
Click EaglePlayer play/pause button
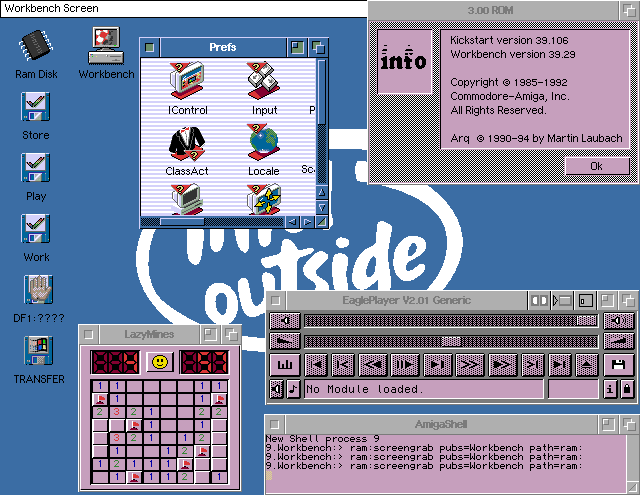[404, 364]
